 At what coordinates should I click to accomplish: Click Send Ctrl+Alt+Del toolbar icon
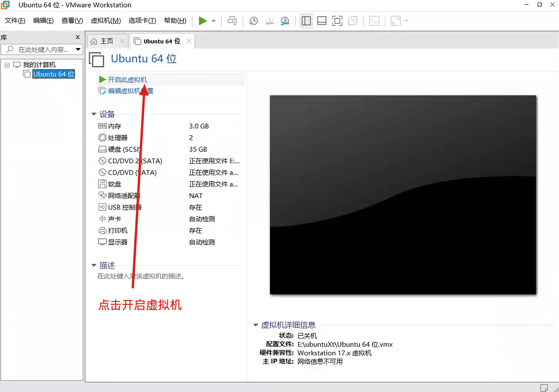click(232, 21)
